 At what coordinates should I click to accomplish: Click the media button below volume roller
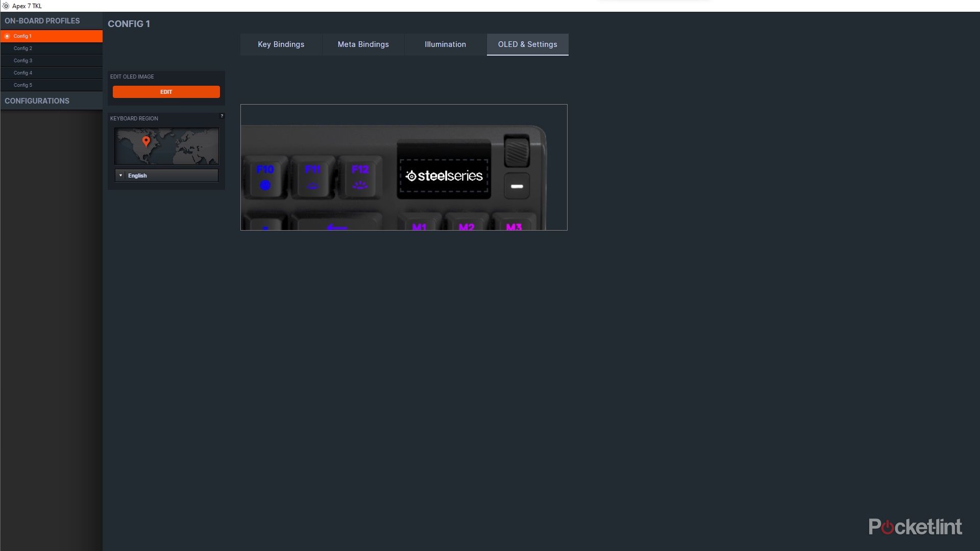tap(517, 186)
